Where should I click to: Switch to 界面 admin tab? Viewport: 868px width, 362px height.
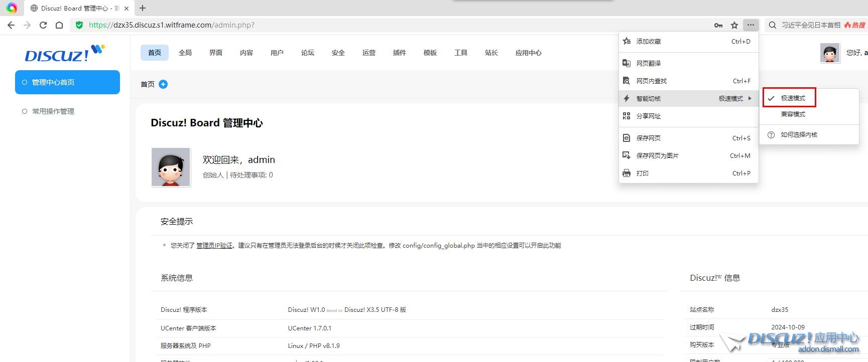216,53
